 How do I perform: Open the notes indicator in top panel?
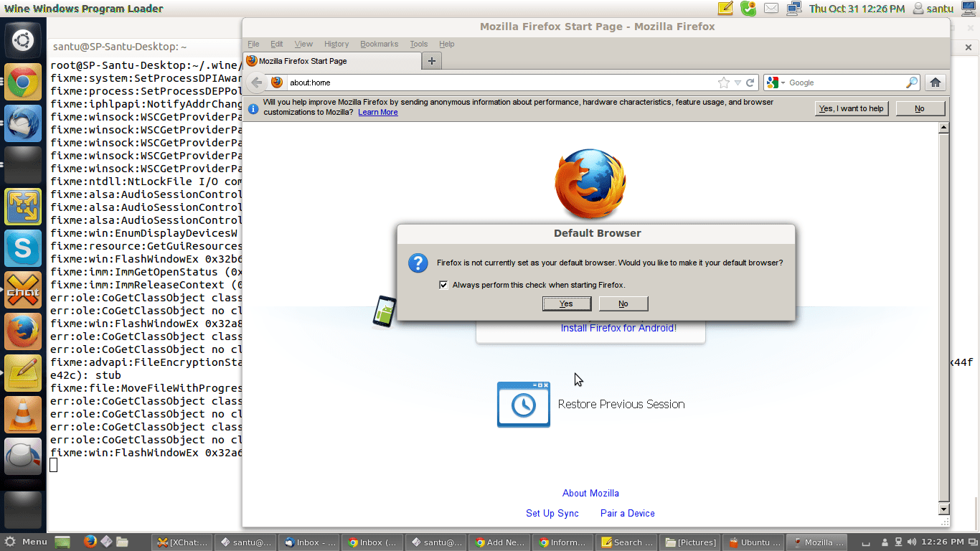point(725,9)
